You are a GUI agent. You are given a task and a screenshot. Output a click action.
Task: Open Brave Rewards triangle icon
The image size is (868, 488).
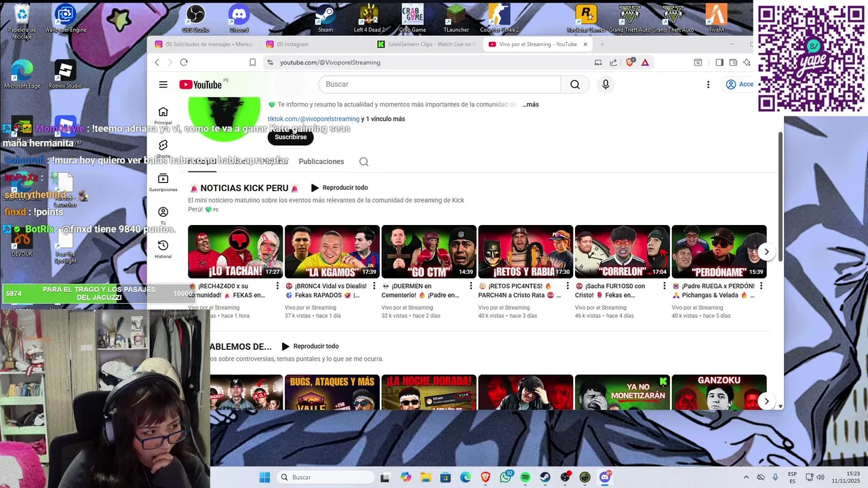click(645, 62)
